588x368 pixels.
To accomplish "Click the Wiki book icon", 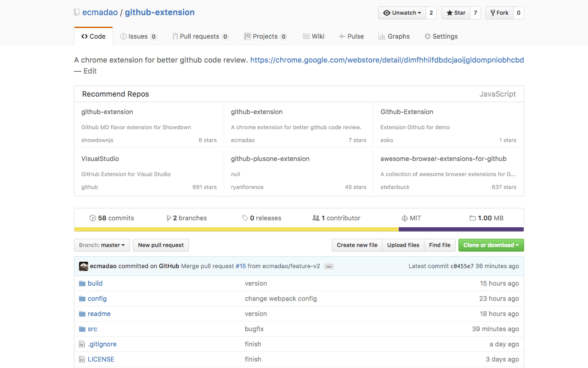I will pyautogui.click(x=306, y=36).
